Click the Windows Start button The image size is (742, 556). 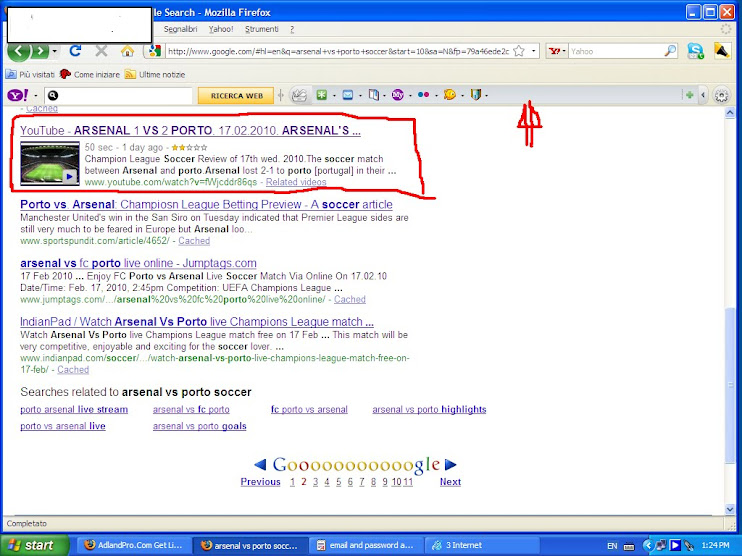pyautogui.click(x=35, y=545)
